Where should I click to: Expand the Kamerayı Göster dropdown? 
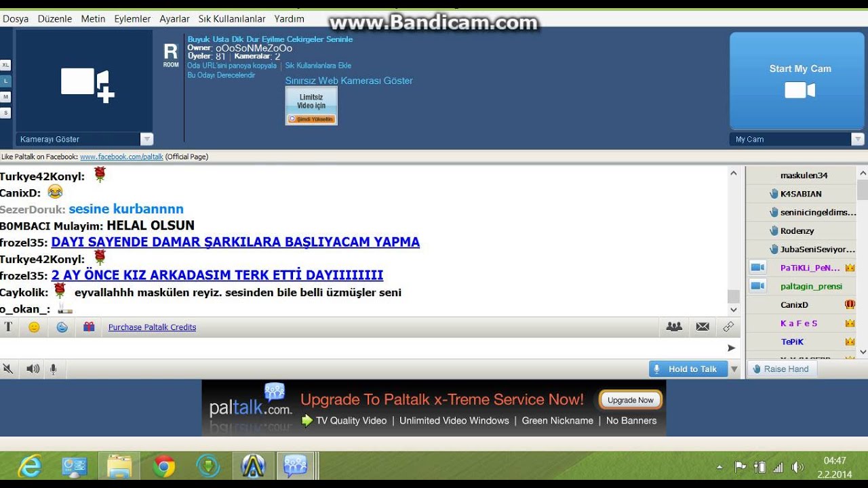[146, 139]
